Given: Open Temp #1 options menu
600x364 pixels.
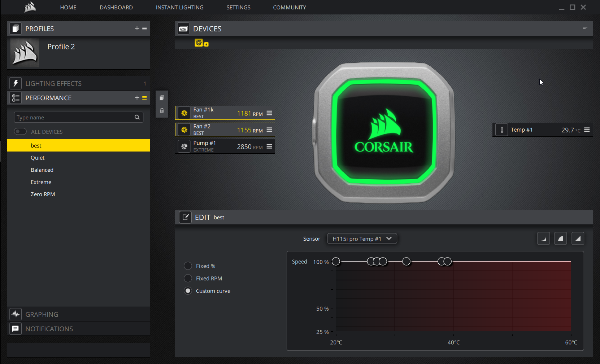Looking at the screenshot, I should (x=587, y=130).
